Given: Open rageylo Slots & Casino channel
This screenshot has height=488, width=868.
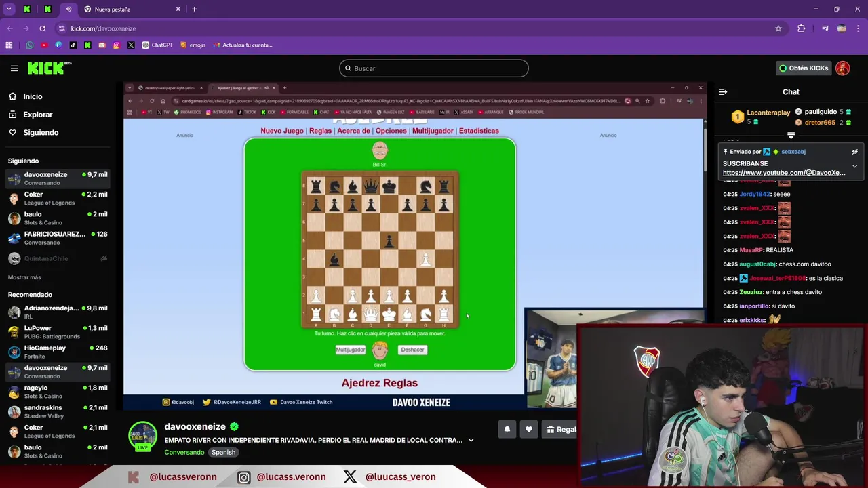Looking at the screenshot, I should pyautogui.click(x=58, y=392).
